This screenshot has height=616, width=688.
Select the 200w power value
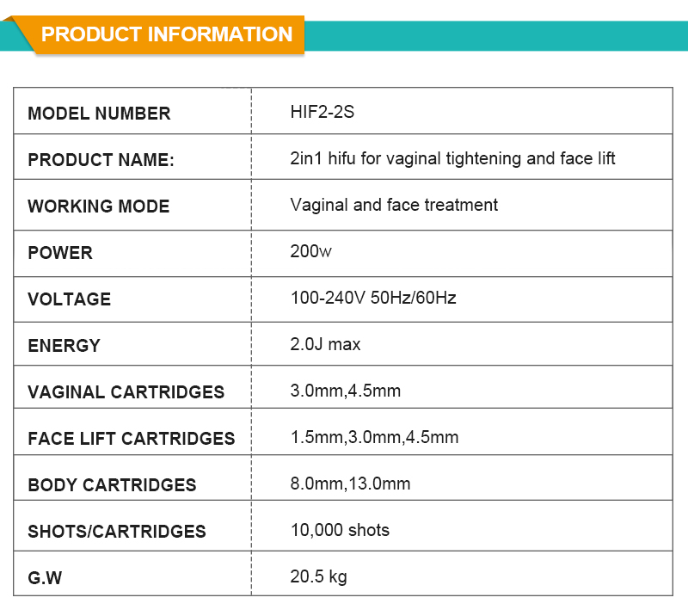click(x=311, y=252)
